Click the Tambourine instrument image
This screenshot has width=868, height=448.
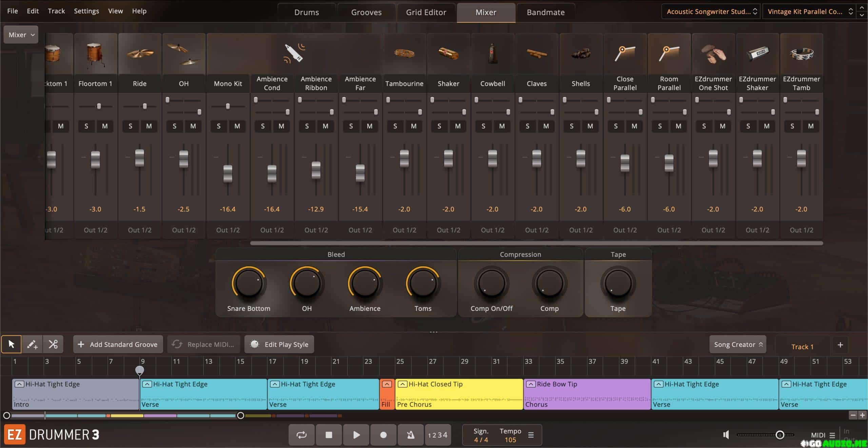[404, 54]
